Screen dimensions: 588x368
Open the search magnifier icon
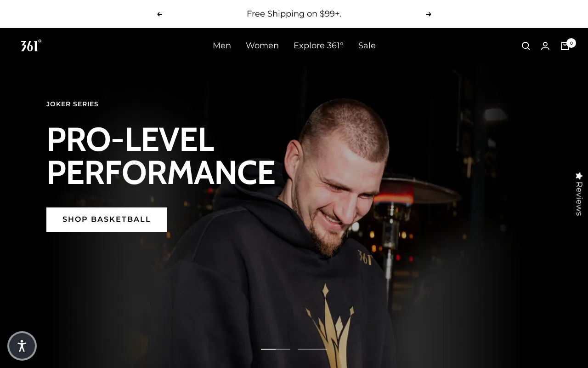[x=526, y=46]
